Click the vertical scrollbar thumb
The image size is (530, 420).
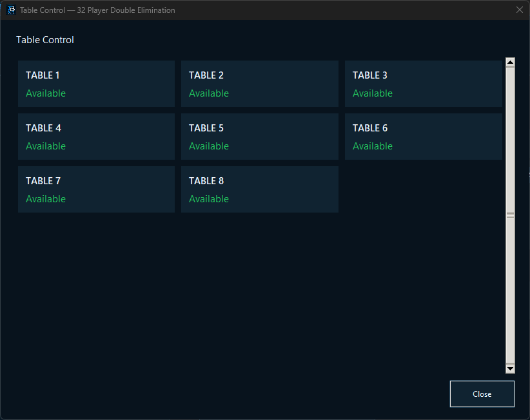(510, 215)
